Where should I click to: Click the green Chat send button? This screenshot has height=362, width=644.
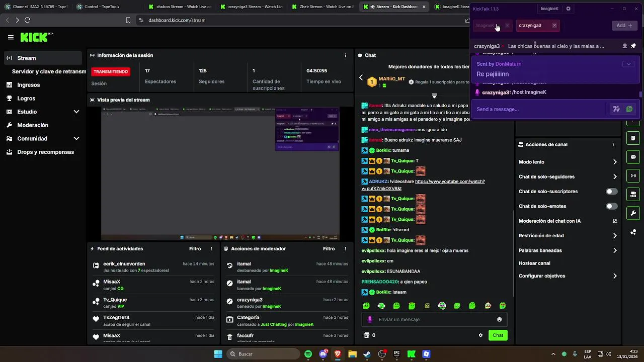pos(498,335)
